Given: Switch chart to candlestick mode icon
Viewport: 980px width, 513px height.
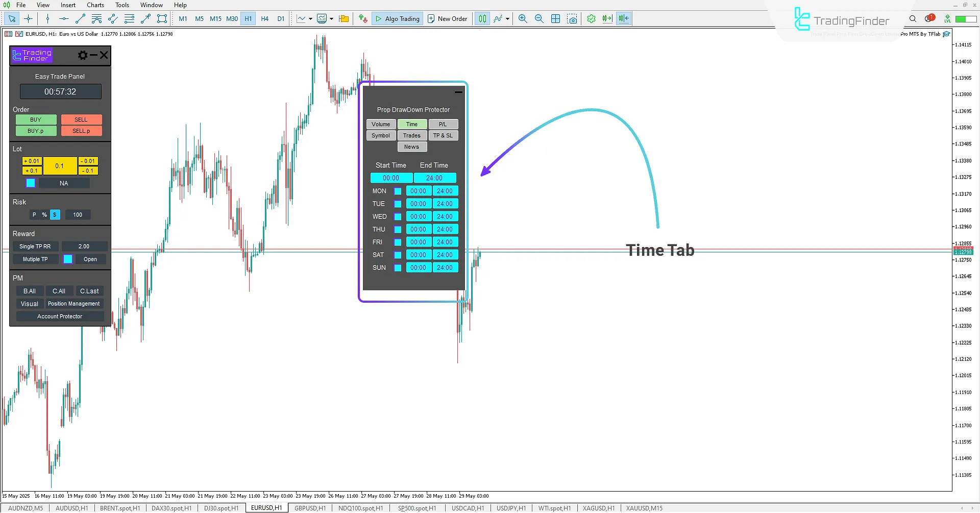Looking at the screenshot, I should [482, 18].
